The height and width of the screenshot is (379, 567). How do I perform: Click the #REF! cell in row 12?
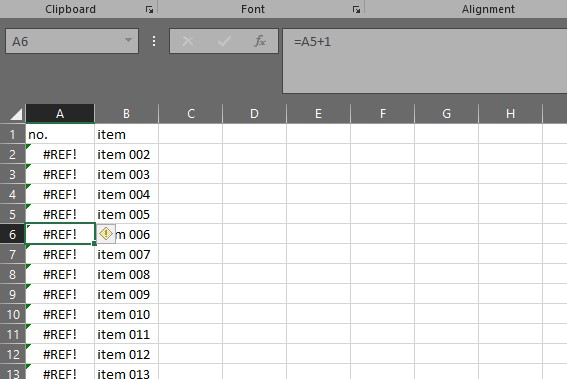click(60, 354)
